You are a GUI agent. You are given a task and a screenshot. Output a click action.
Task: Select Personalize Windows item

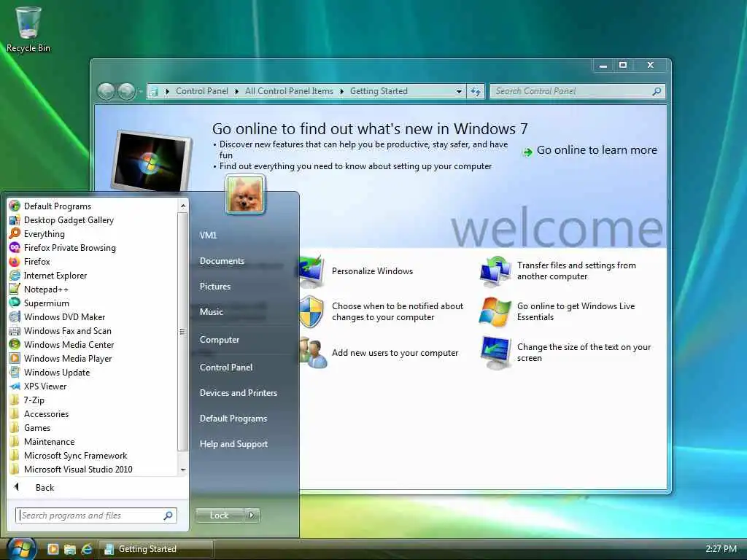click(372, 271)
